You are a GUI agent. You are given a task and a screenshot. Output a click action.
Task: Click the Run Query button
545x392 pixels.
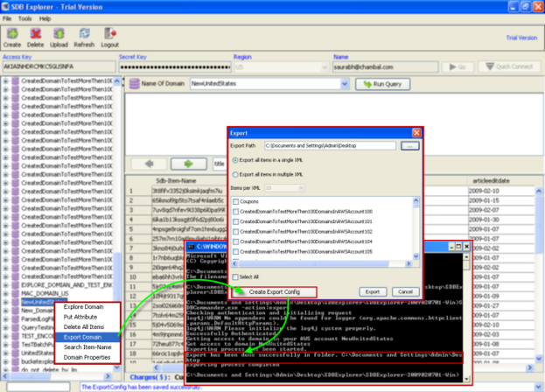(382, 84)
